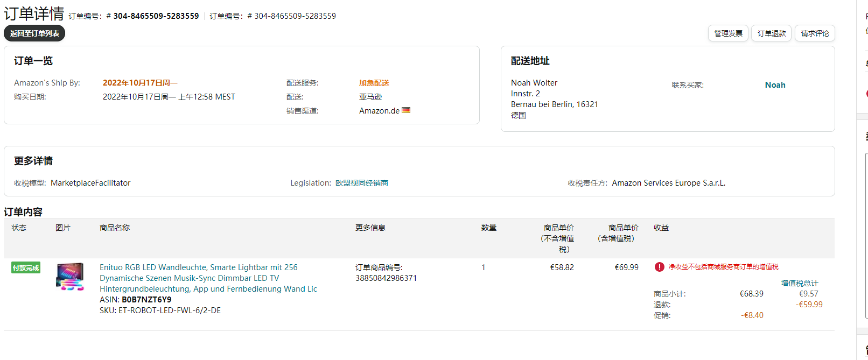Open 管理发票 to manage invoices
868x360 pixels.
728,33
